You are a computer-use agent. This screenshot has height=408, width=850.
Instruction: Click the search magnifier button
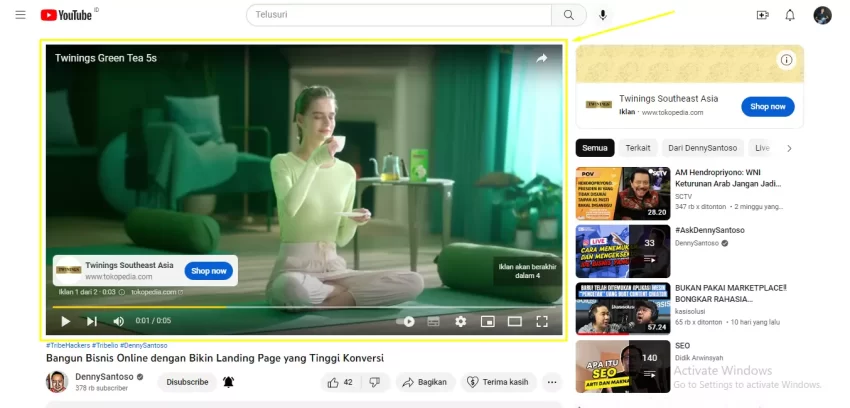click(x=569, y=15)
